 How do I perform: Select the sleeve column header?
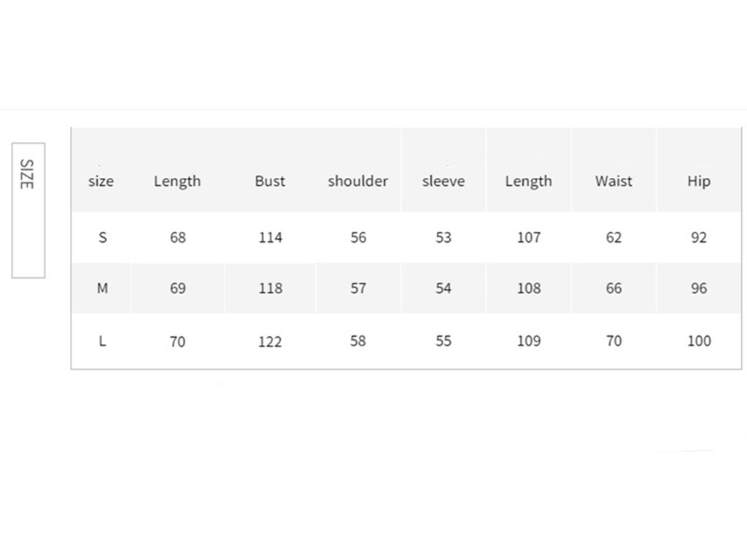coord(443,181)
